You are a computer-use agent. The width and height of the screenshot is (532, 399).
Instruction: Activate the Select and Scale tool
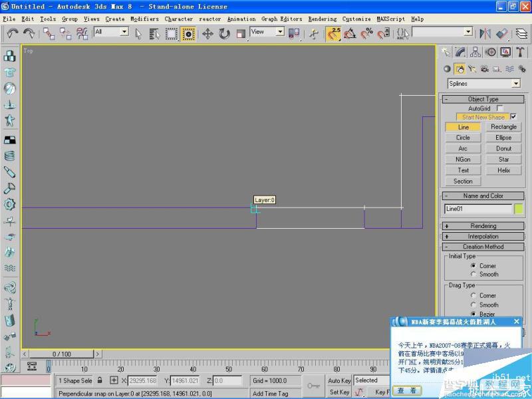241,34
